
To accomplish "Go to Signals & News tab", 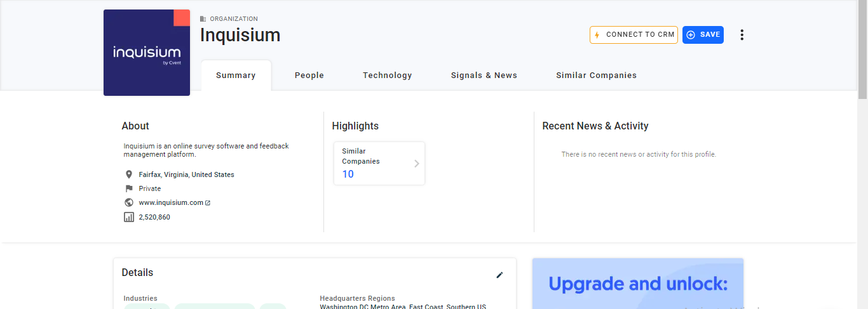I will coord(484,76).
